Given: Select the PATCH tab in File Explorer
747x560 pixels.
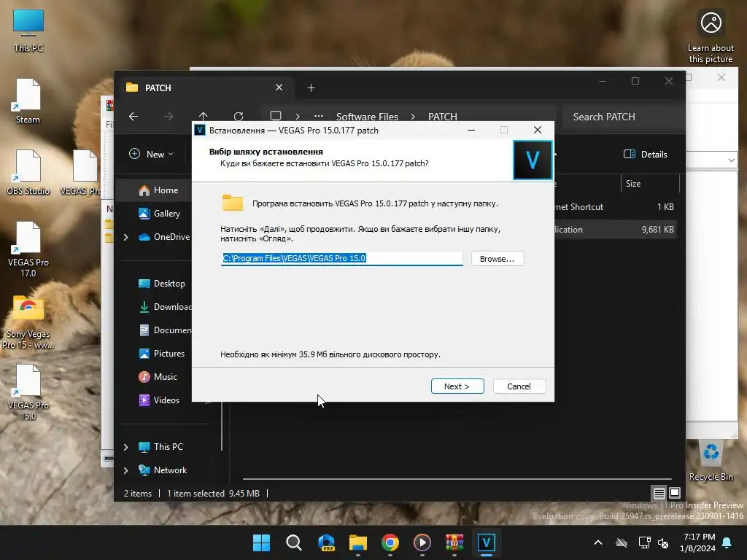Looking at the screenshot, I should (x=205, y=87).
